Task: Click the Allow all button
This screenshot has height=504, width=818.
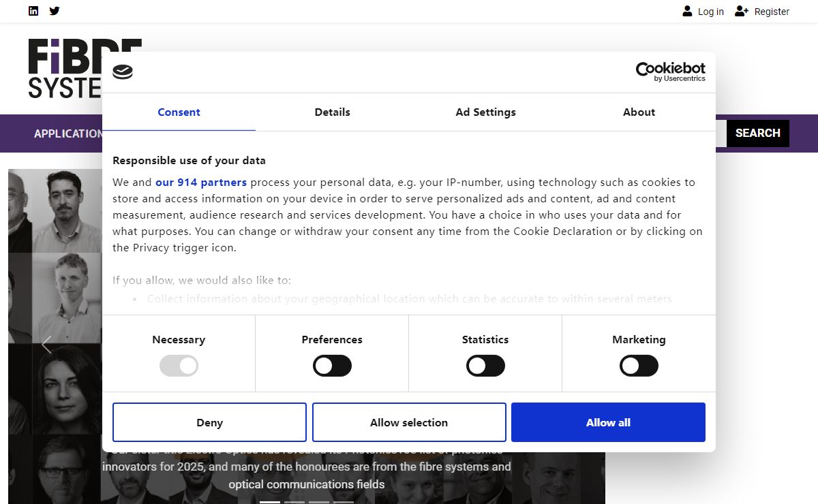Action: [x=608, y=422]
